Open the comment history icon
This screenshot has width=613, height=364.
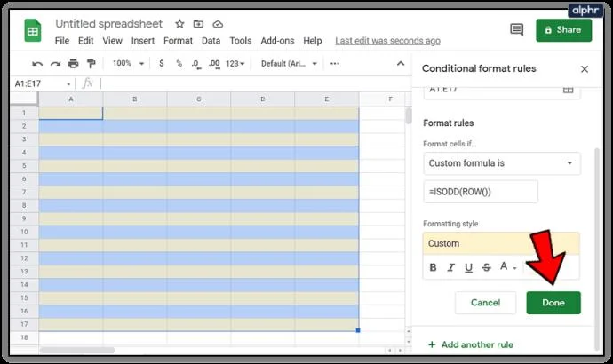point(517,29)
